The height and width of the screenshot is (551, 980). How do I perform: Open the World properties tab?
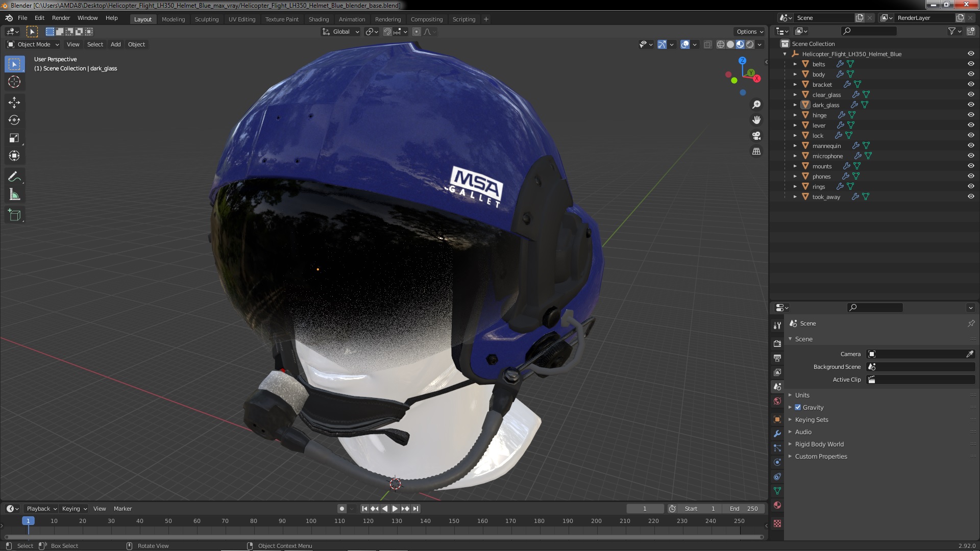[x=777, y=401]
